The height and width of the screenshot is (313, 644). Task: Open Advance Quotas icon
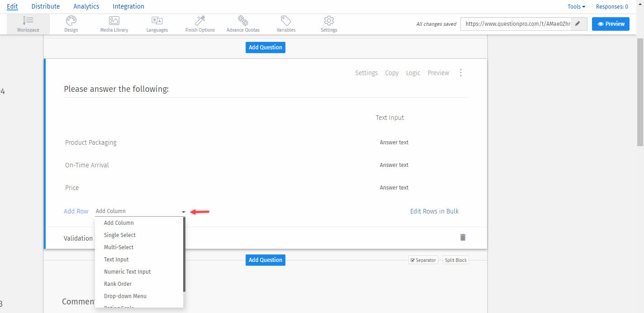(x=243, y=21)
